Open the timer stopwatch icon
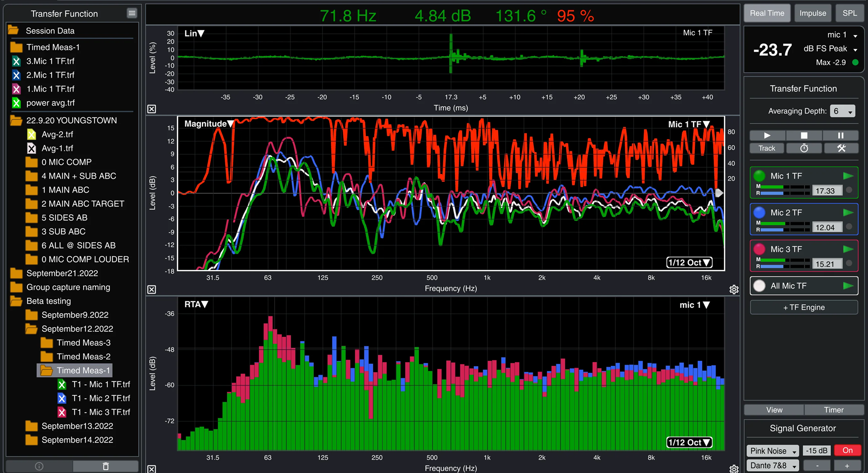 tap(804, 148)
